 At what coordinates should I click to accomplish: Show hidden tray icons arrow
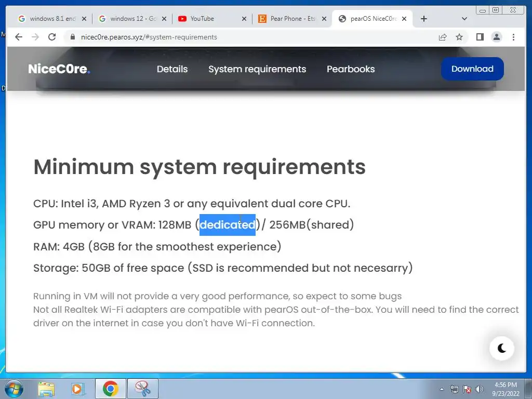point(442,389)
